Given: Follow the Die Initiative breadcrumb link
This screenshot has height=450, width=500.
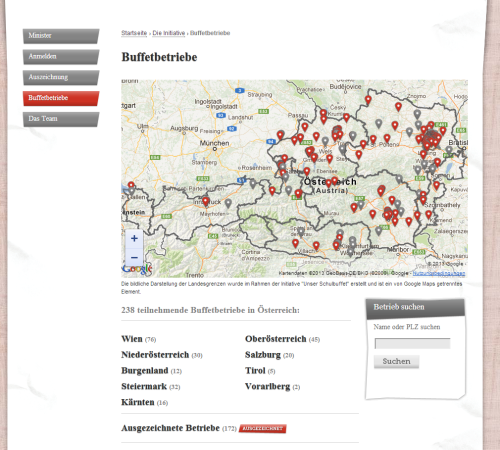Looking at the screenshot, I should tap(169, 33).
